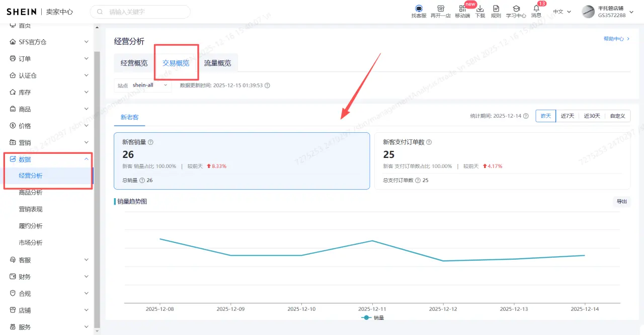
Task: Select the 近30天 period option
Action: [x=592, y=116]
